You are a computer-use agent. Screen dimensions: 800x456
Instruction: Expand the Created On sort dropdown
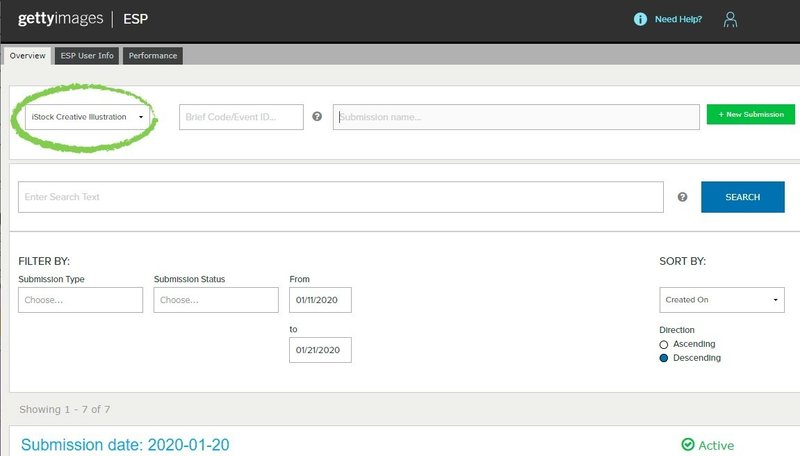click(721, 300)
